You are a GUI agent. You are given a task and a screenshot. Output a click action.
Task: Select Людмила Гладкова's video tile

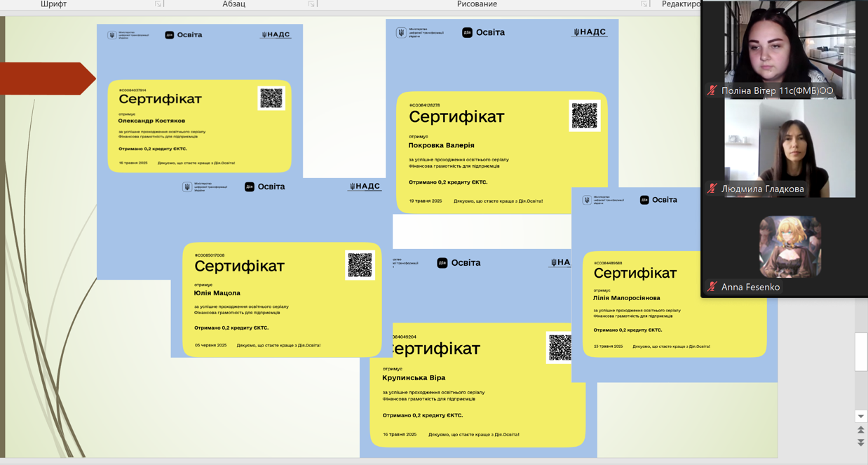789,148
